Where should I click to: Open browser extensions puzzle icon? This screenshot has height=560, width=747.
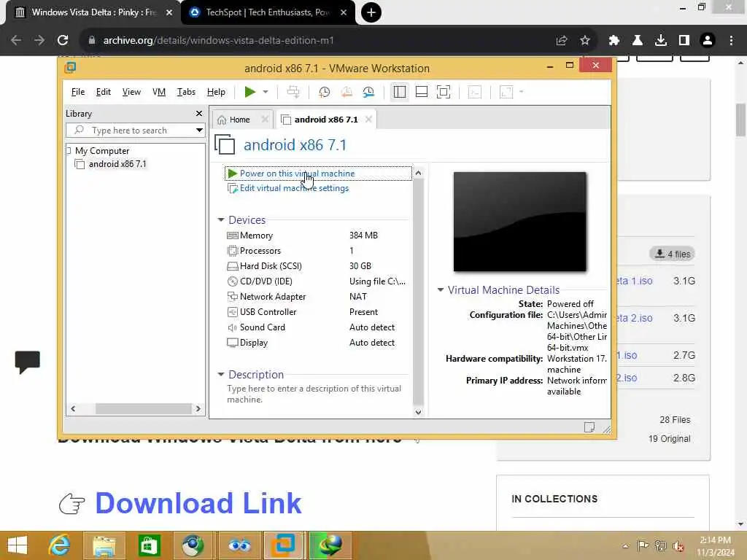click(x=614, y=41)
